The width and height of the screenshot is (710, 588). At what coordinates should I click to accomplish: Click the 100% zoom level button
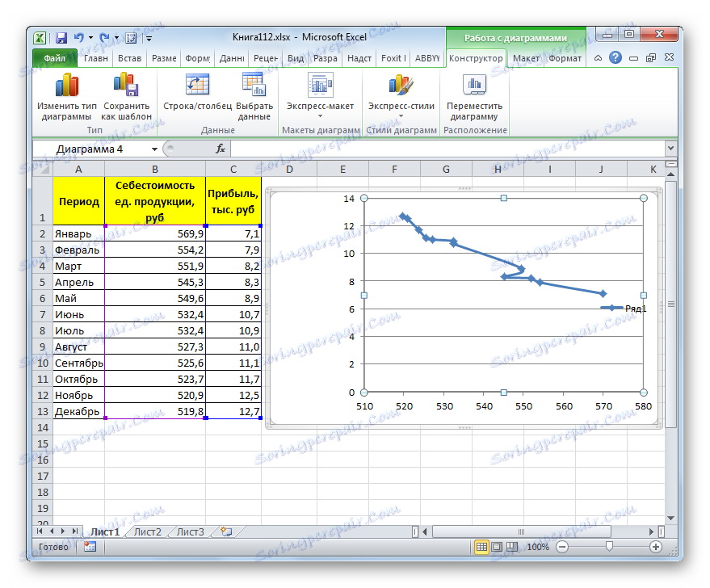[x=537, y=547]
